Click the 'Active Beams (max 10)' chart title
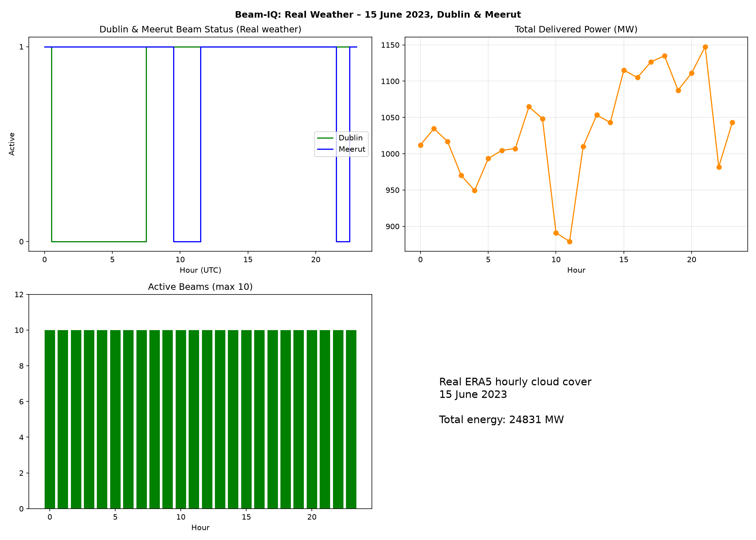 click(200, 287)
